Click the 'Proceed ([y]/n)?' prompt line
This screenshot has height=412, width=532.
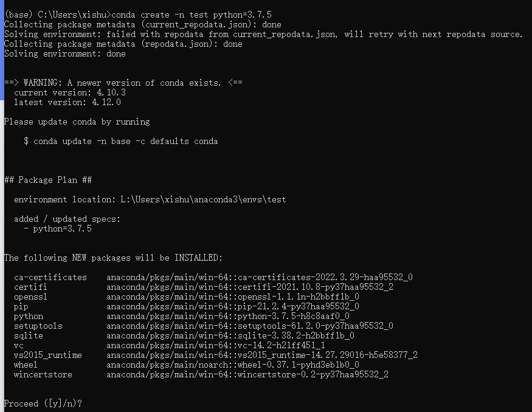pyautogui.click(x=43, y=403)
